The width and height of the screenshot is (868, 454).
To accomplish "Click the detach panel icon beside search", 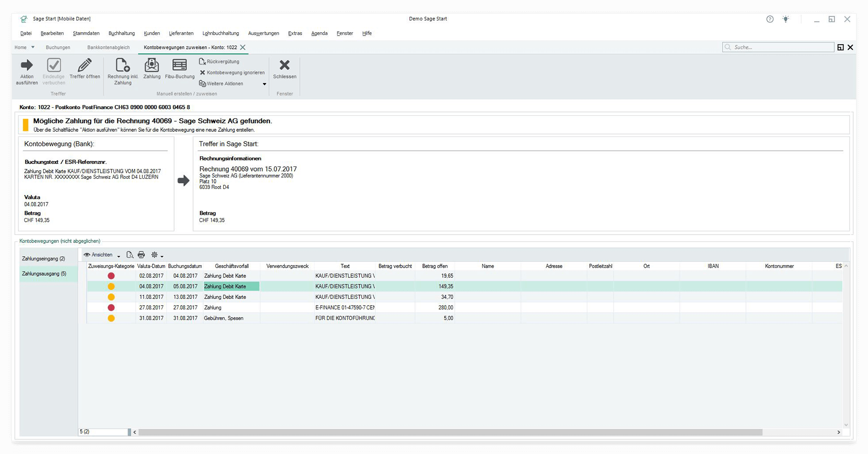I will 840,47.
